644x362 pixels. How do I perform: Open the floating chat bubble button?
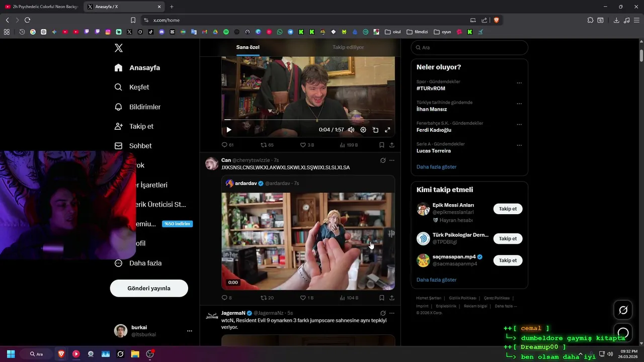[x=623, y=333]
